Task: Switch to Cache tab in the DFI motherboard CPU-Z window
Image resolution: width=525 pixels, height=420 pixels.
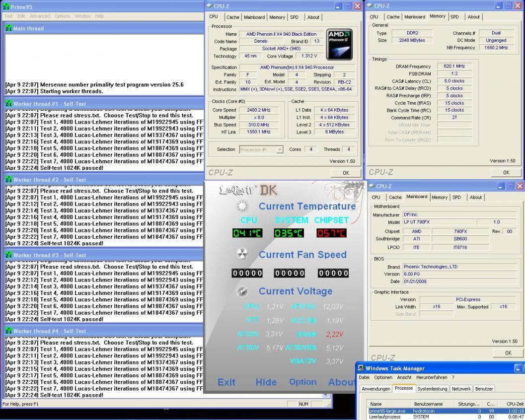Action: tap(395, 198)
